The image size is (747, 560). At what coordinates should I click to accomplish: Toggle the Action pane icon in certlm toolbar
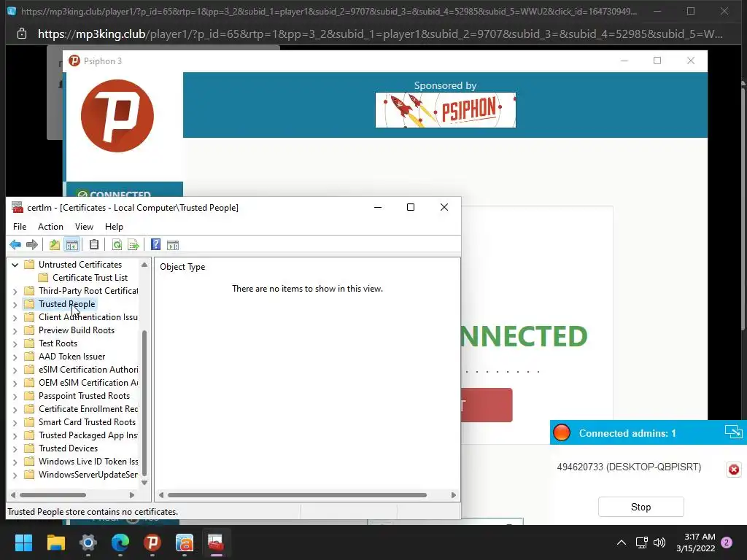(173, 245)
